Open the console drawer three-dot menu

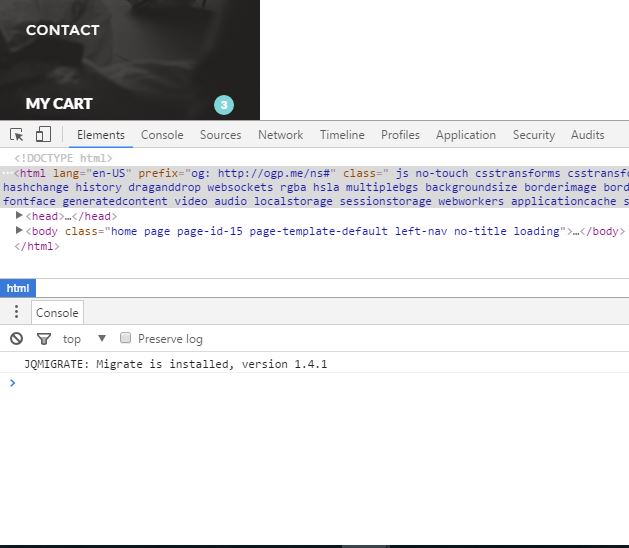point(16,313)
